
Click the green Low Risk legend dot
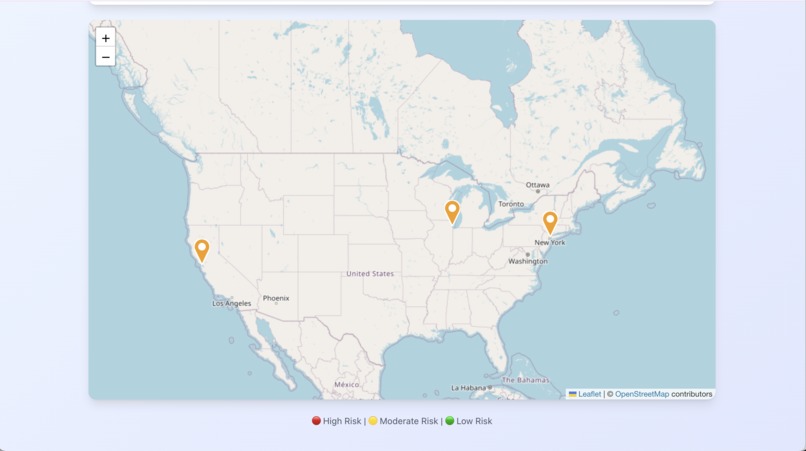click(x=449, y=421)
